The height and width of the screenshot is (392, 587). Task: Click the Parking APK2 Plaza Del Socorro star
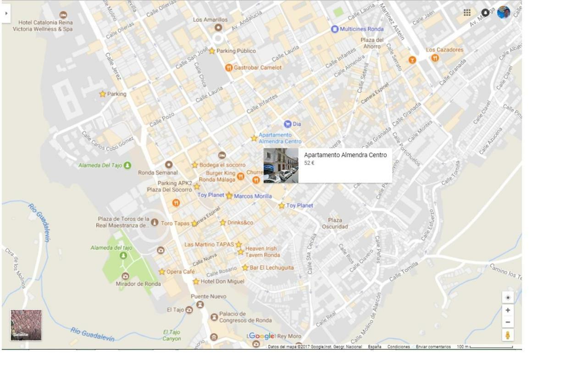coord(197,187)
